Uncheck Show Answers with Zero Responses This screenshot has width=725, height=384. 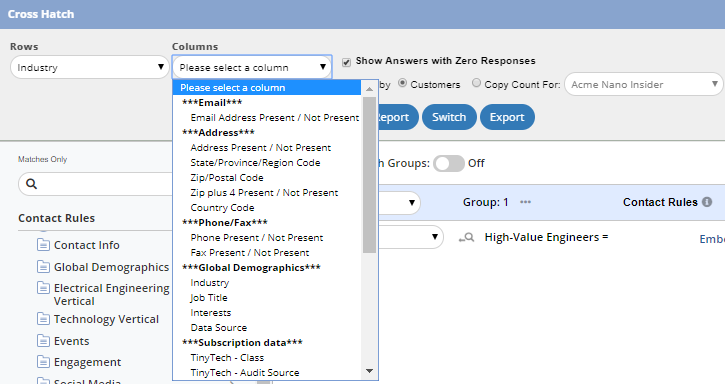(x=346, y=62)
